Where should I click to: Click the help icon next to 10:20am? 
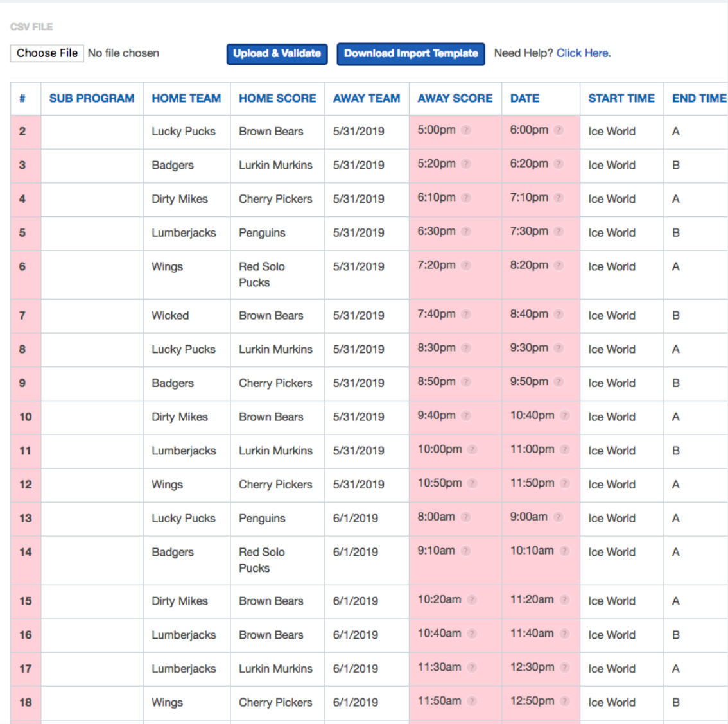472,600
